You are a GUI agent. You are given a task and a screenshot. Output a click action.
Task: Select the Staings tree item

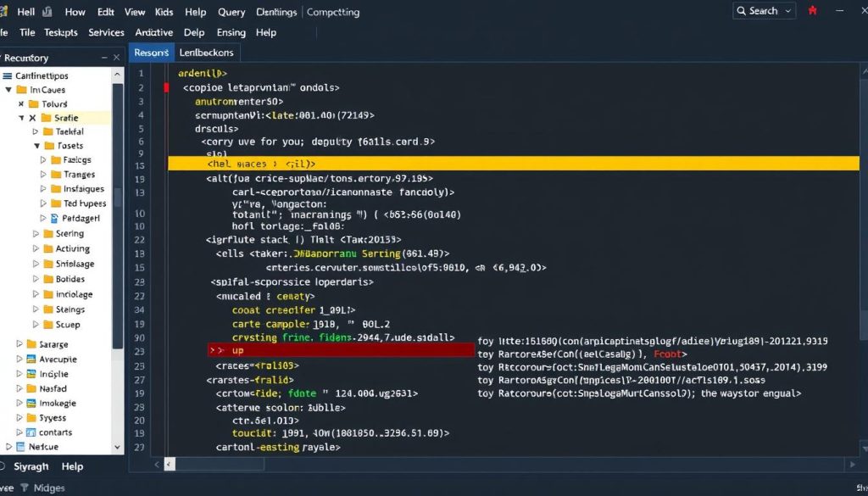(x=70, y=309)
